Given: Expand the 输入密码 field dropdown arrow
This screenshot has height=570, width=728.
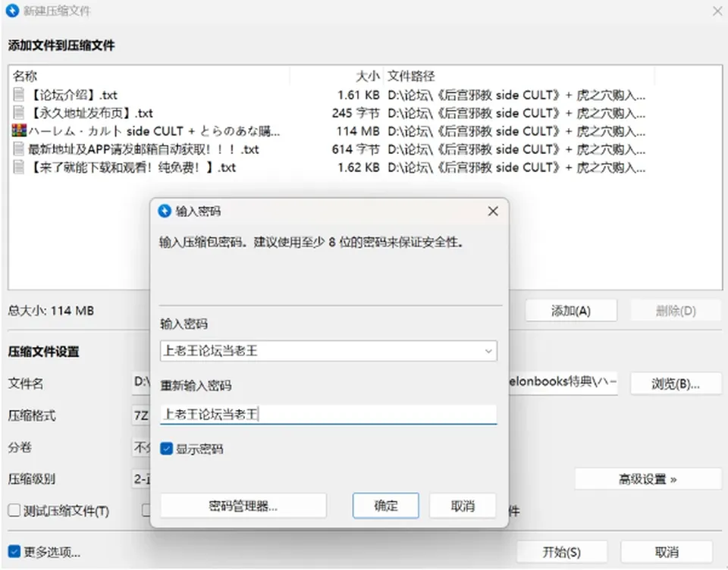Looking at the screenshot, I should [x=488, y=351].
